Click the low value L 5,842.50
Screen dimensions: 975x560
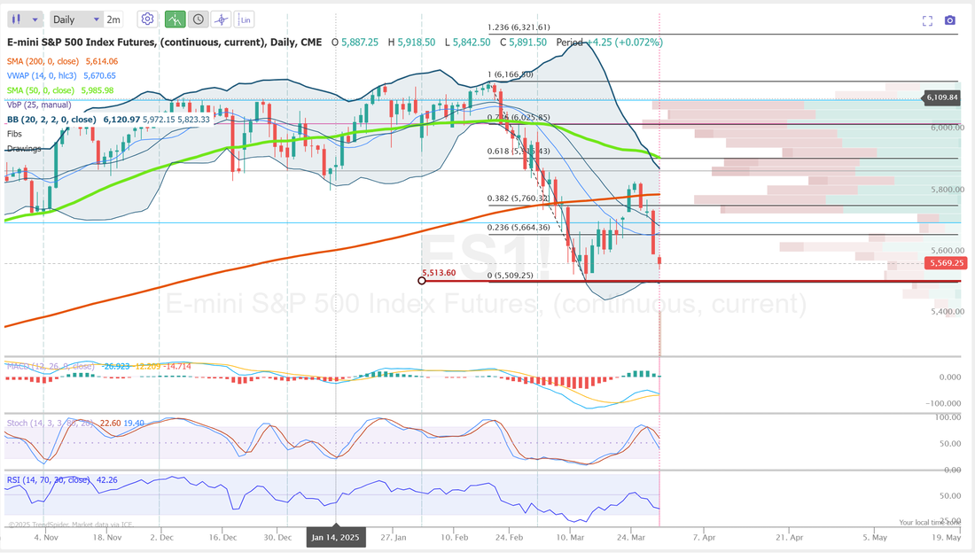point(467,43)
